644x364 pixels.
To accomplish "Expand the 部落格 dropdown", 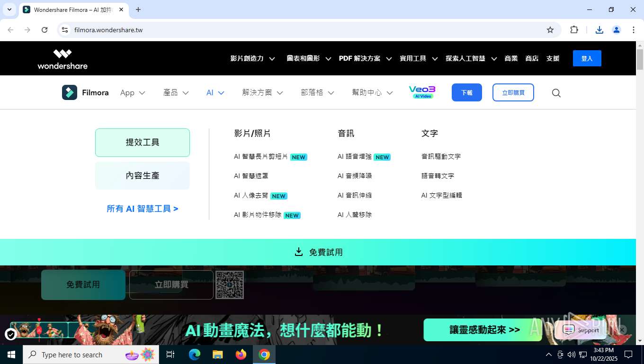I will 317,93.
